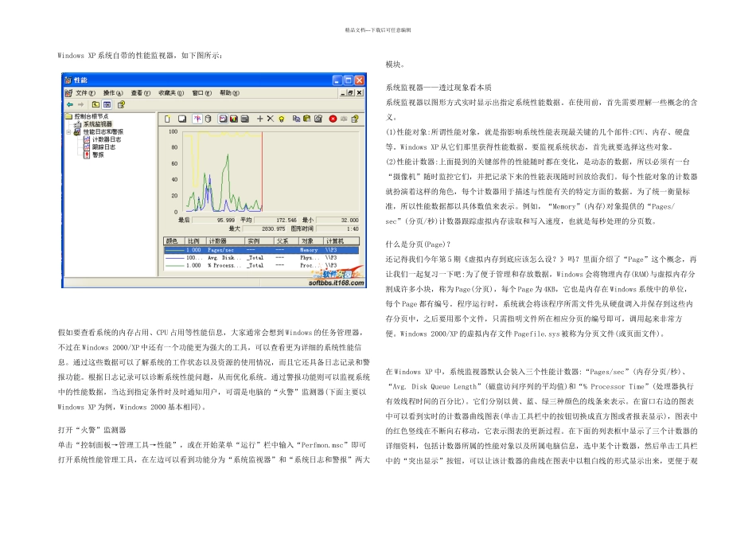This screenshot has width=756, height=535.
Task: Click the 父系 column header
Action: coord(286,240)
